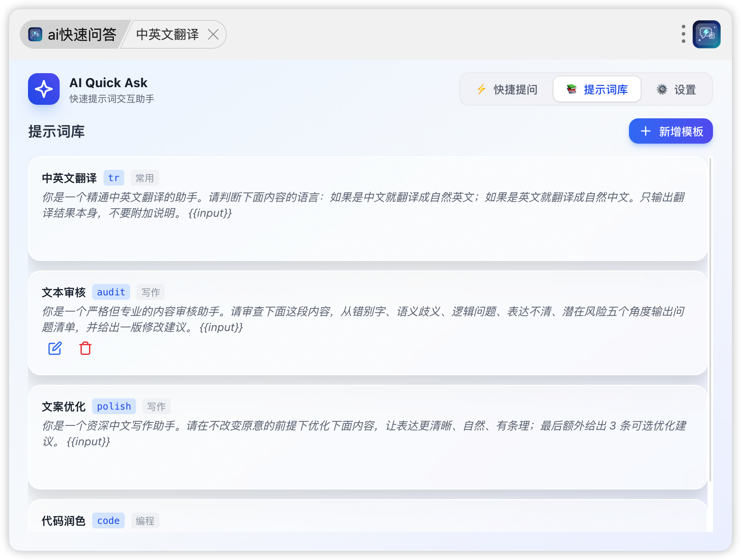Click the polish shortcut tag
The height and width of the screenshot is (560, 741).
114,406
